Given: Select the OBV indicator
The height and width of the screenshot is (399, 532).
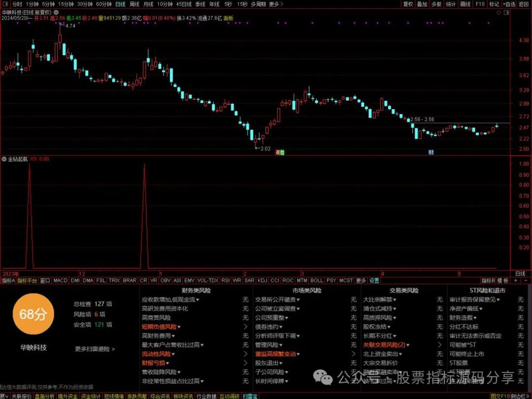Looking at the screenshot, I should pos(165,281).
